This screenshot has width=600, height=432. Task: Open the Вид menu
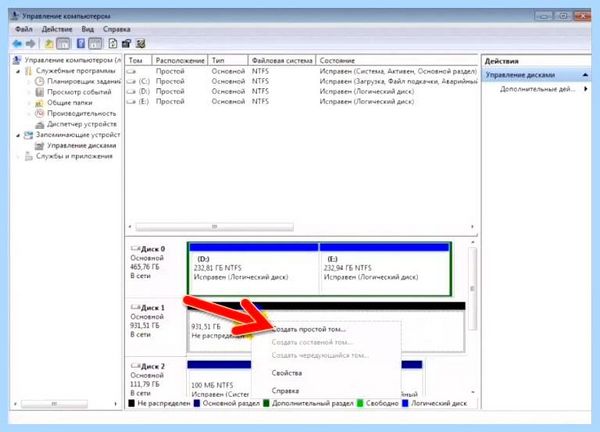(88, 29)
